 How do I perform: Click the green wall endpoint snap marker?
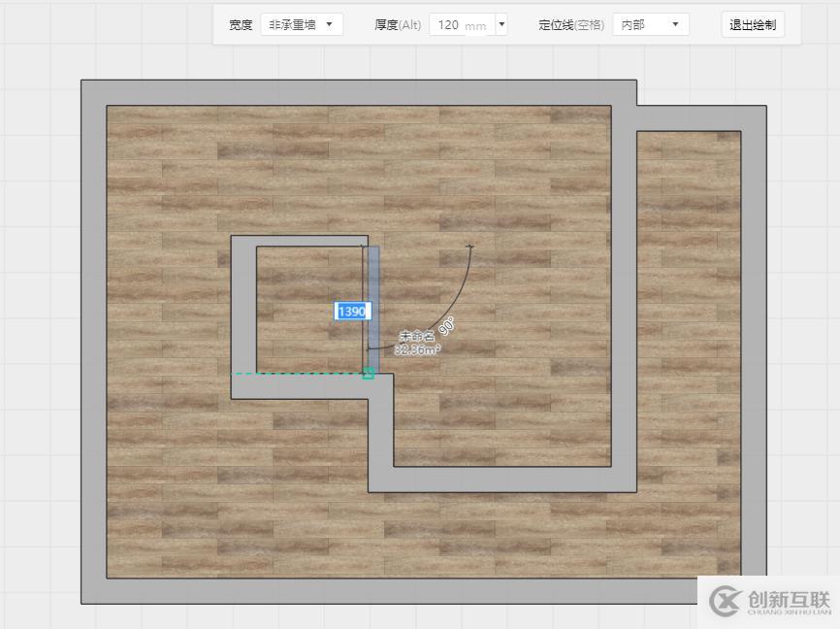tap(369, 374)
